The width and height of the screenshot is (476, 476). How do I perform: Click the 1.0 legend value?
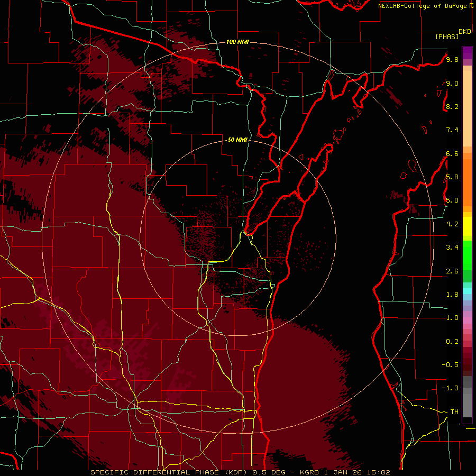click(452, 318)
